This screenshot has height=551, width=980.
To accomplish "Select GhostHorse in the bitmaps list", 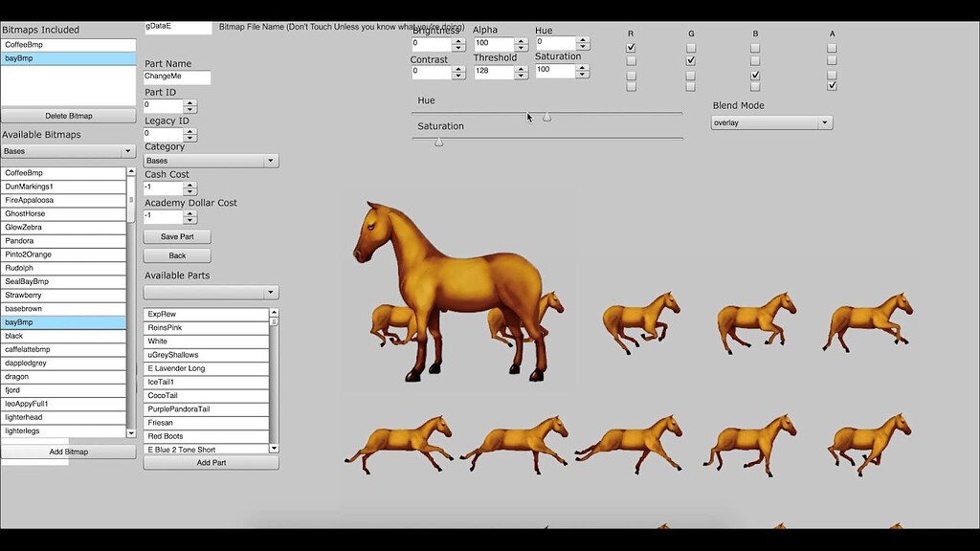I will pos(64,213).
